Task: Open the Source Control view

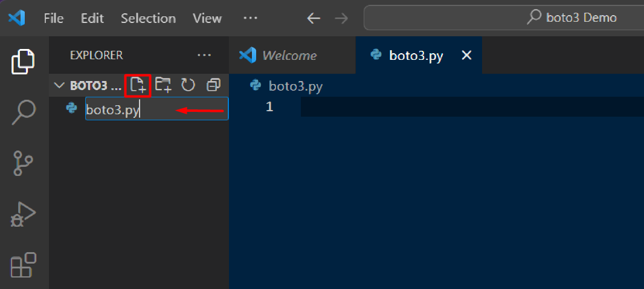Action: click(x=23, y=163)
